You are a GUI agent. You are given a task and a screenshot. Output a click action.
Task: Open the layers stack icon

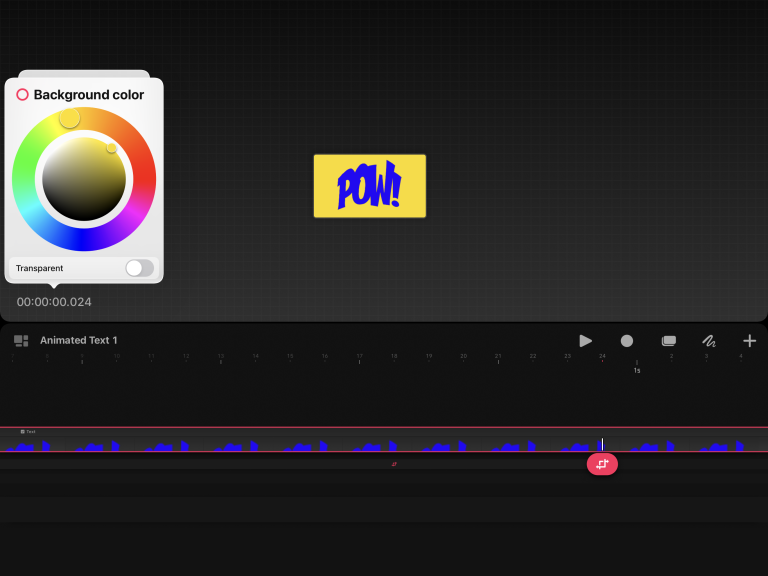coord(669,341)
